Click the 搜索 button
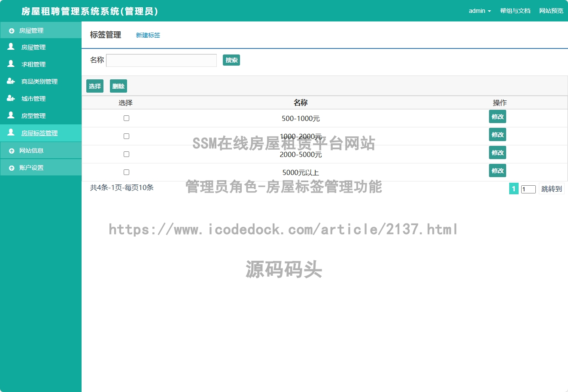 (x=231, y=60)
